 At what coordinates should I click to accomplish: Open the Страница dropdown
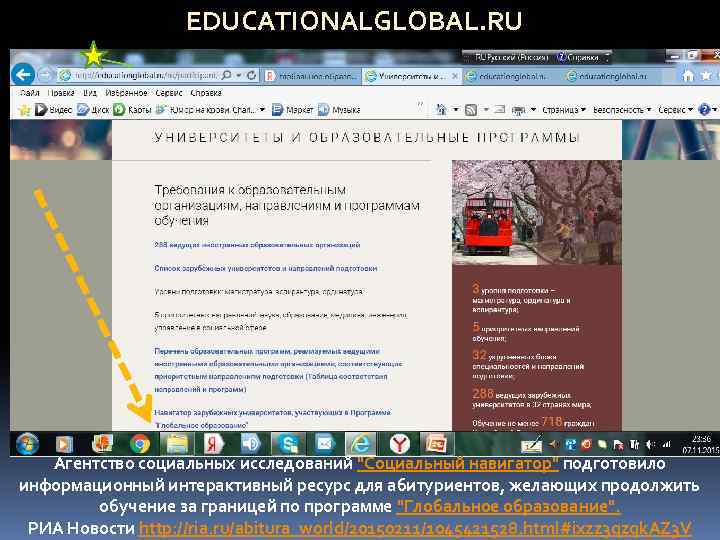pyautogui.click(x=563, y=110)
